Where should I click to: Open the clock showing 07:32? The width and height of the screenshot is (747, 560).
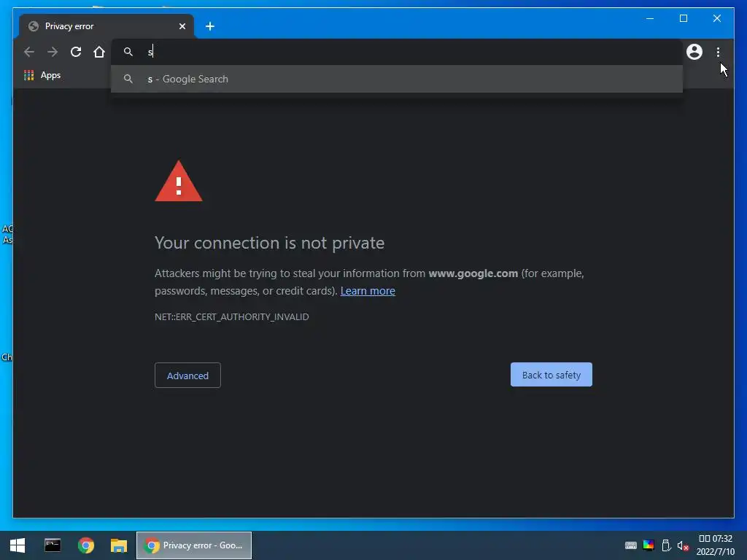point(715,545)
